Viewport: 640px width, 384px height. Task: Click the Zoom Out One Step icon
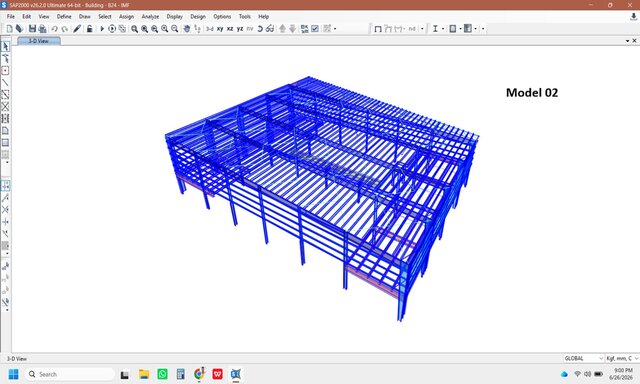175,29
